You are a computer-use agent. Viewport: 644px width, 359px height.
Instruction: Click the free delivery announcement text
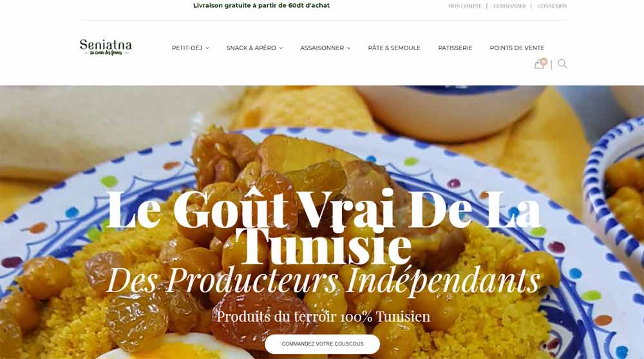[261, 5]
